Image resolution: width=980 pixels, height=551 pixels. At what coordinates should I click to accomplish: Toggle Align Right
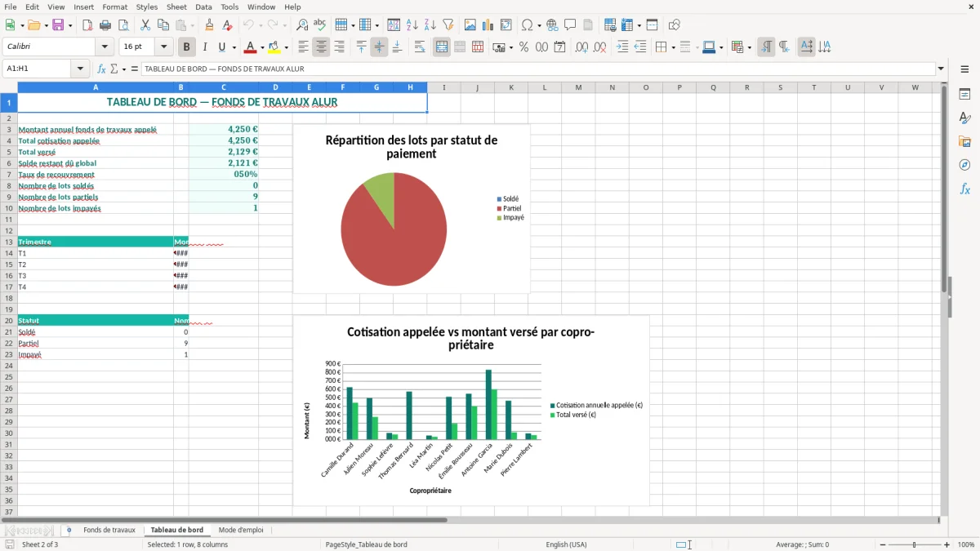pyautogui.click(x=339, y=47)
